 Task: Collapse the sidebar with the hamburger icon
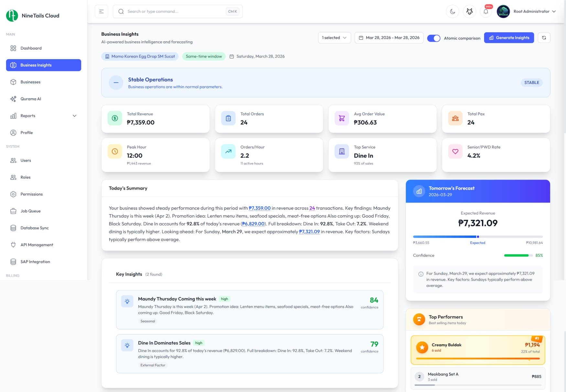click(101, 11)
